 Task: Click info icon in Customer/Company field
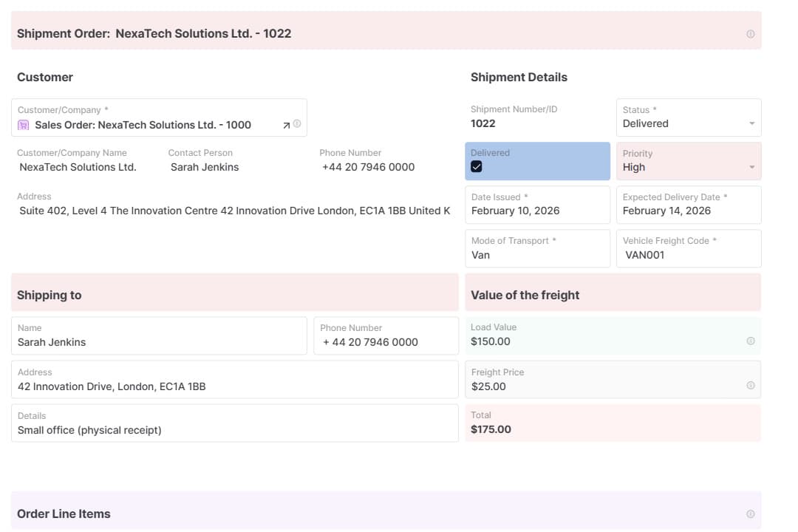click(297, 124)
